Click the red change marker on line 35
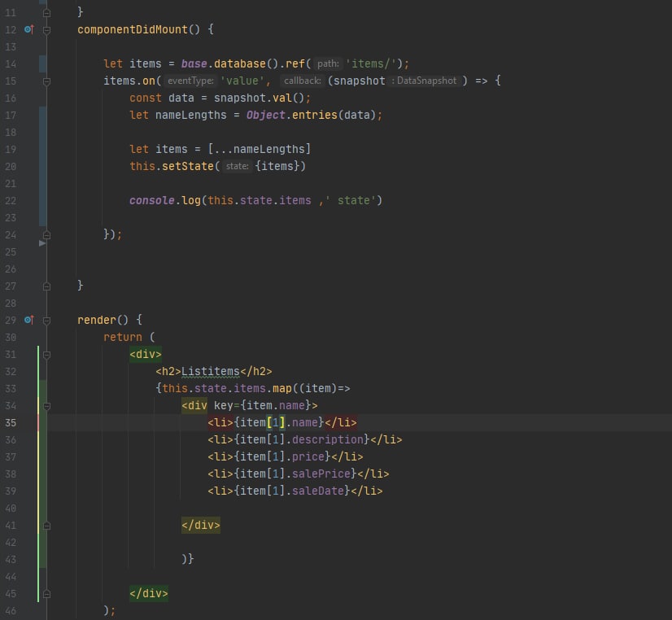This screenshot has height=620, width=672. point(38,422)
